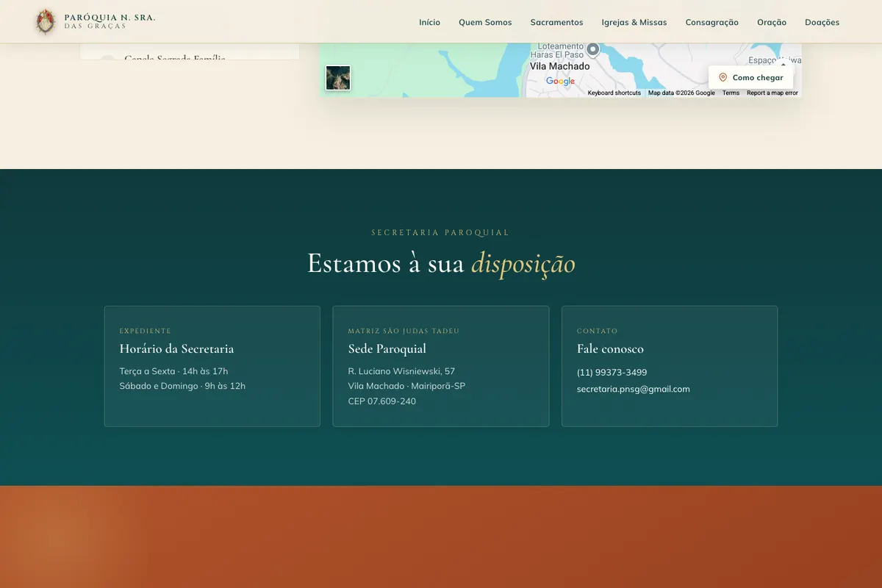Switch the map to satellite view thumbnail
This screenshot has width=882, height=588.
(338, 78)
